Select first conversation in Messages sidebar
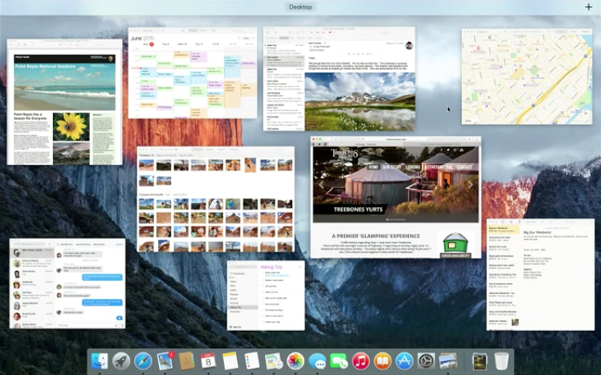Image resolution: width=601 pixels, height=375 pixels. pyautogui.click(x=32, y=252)
